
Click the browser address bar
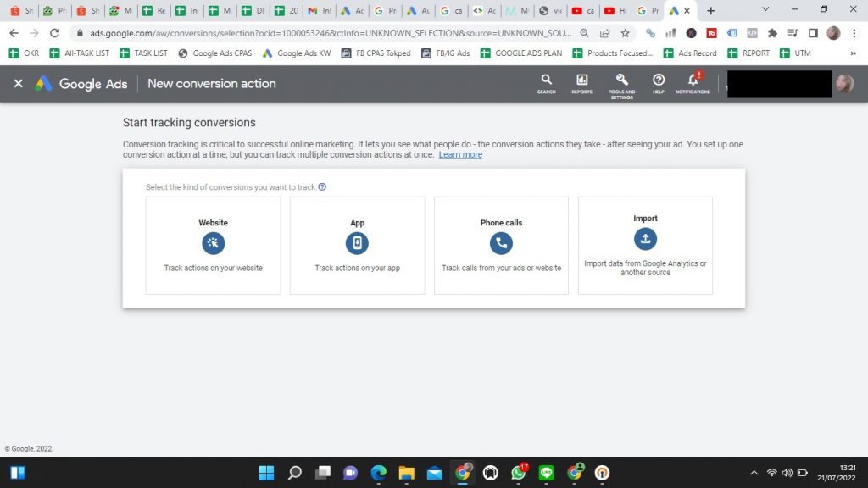[x=322, y=33]
